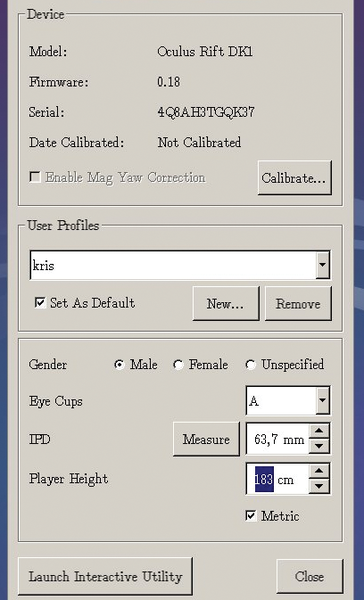This screenshot has height=600, width=364.
Task: Decrease Player Height with down arrow
Action: (x=319, y=486)
